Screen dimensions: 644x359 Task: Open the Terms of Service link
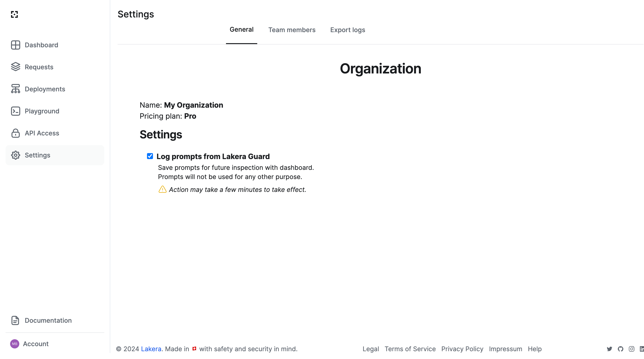(x=410, y=349)
